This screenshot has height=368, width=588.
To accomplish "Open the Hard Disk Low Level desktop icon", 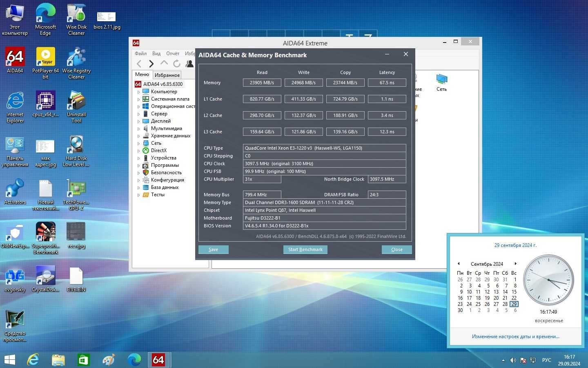I will (76, 150).
